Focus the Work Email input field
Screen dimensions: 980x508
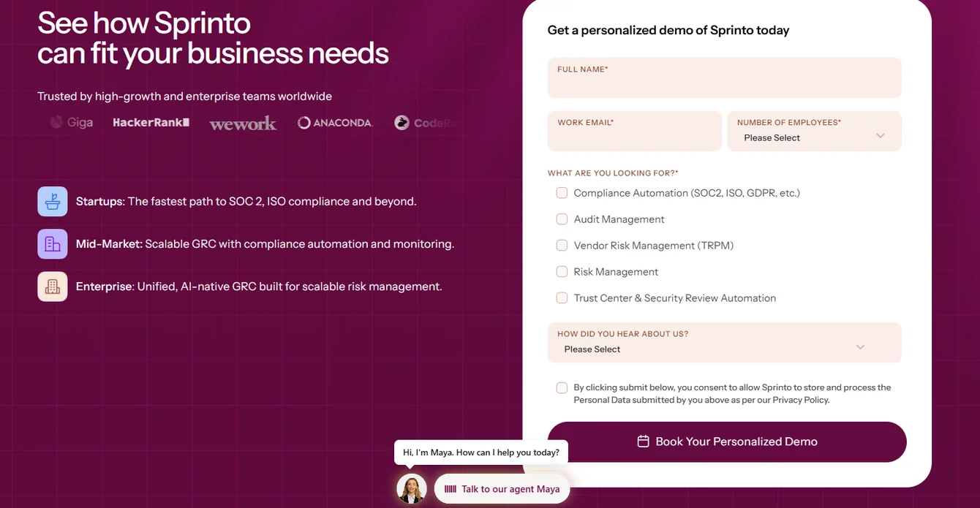point(635,131)
